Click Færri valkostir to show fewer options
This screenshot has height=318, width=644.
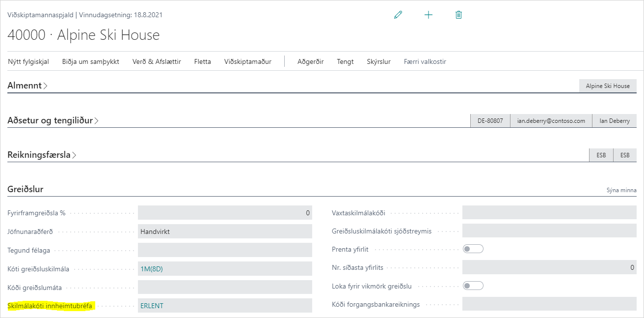(x=425, y=61)
